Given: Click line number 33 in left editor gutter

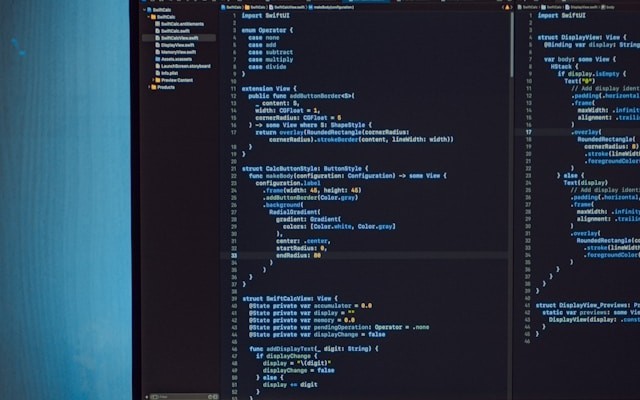Looking at the screenshot, I should (234, 256).
